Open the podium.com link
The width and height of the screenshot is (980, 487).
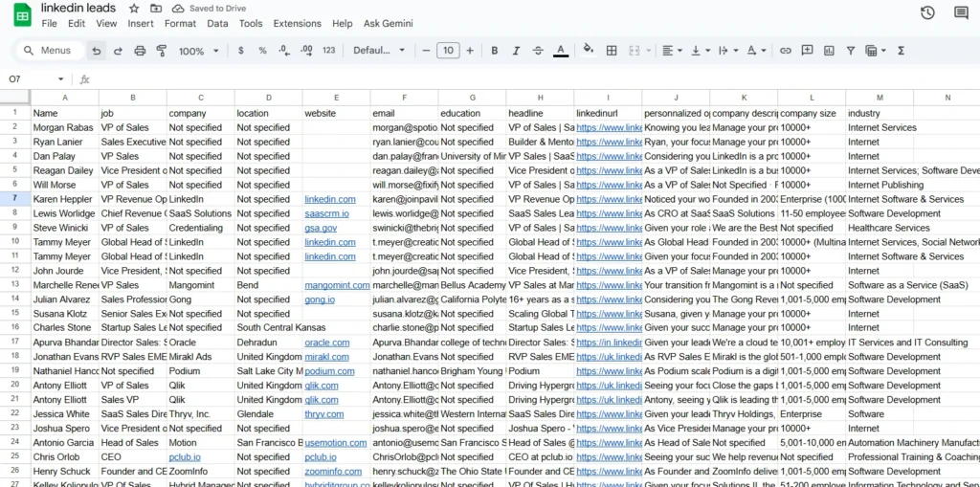pyautogui.click(x=329, y=371)
